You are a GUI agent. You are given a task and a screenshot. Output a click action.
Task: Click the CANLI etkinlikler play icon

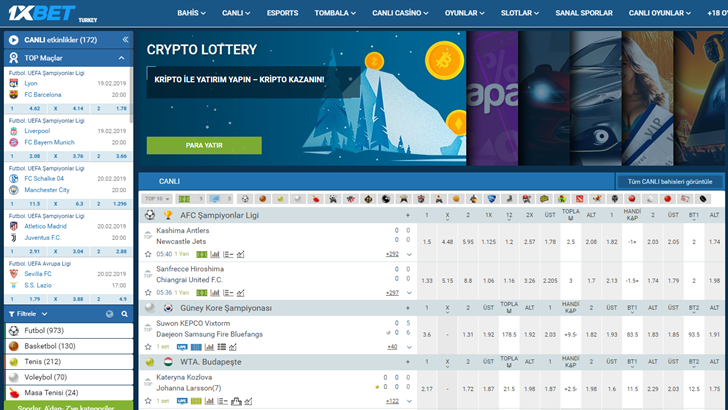(x=13, y=40)
